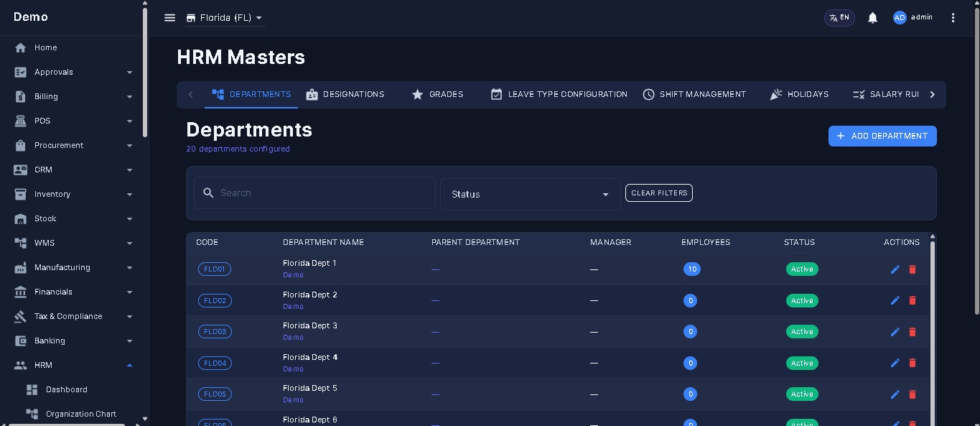Click the Clear Filters button

click(659, 193)
